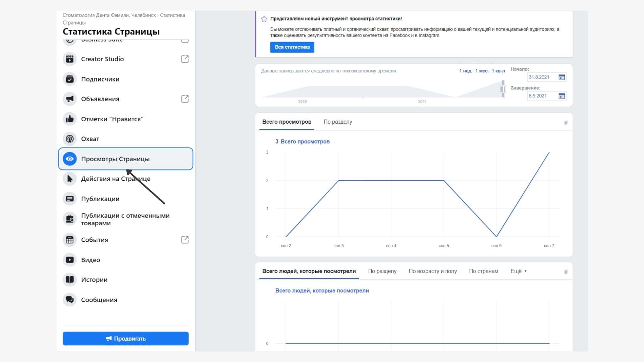Click star icon in statistics announcement
Viewport: 644px width, 362px height.
264,19
